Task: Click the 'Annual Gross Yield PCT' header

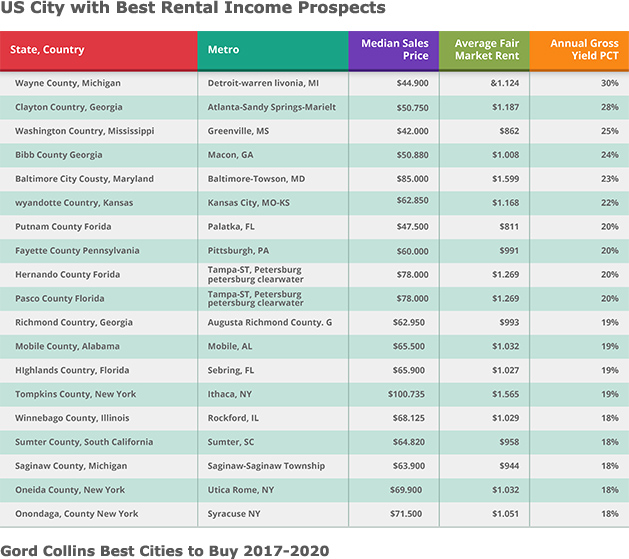Action: 579,51
